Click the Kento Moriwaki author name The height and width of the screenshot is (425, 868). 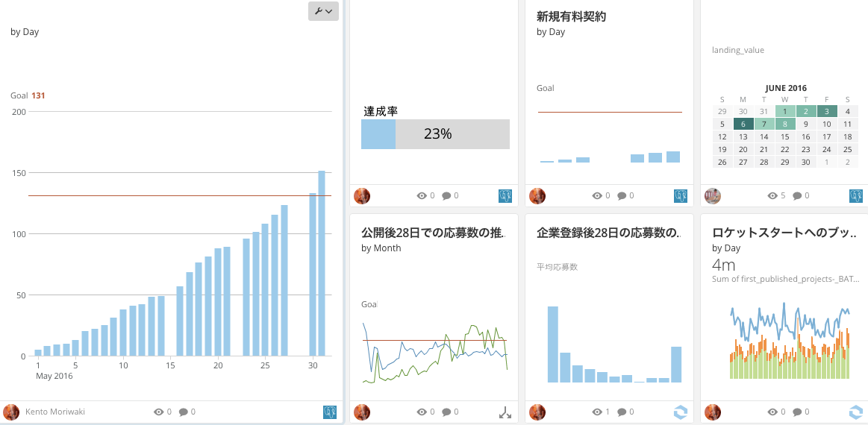pyautogui.click(x=57, y=412)
